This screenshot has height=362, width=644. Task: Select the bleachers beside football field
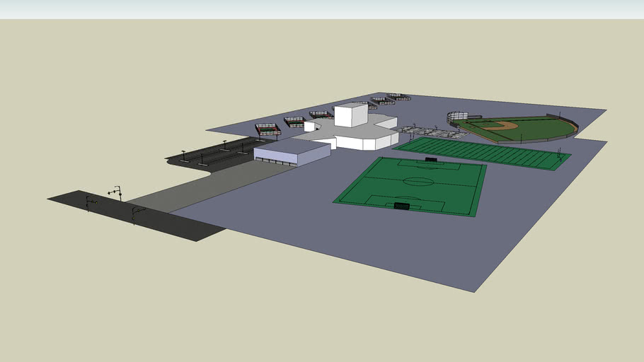(428, 132)
